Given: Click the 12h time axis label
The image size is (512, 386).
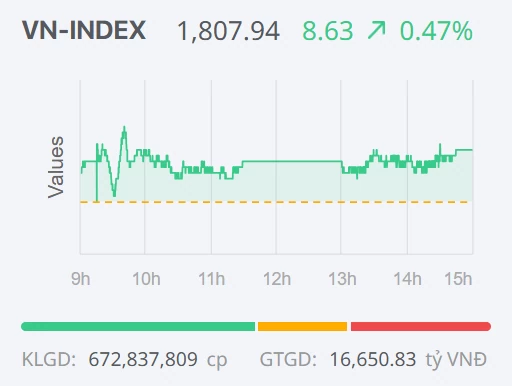Looking at the screenshot, I should click(277, 279).
